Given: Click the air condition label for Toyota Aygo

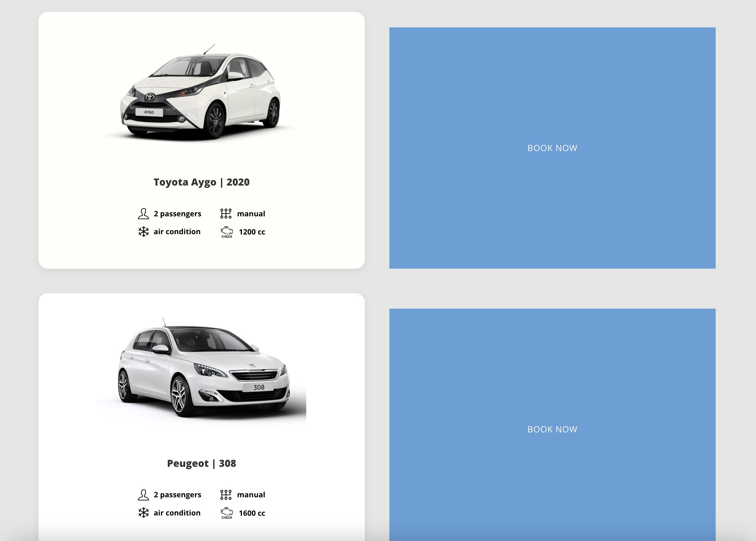Looking at the screenshot, I should point(177,231).
